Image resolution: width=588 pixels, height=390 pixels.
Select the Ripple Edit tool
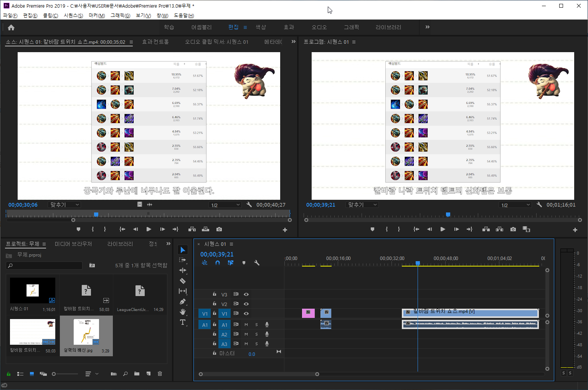click(x=183, y=270)
